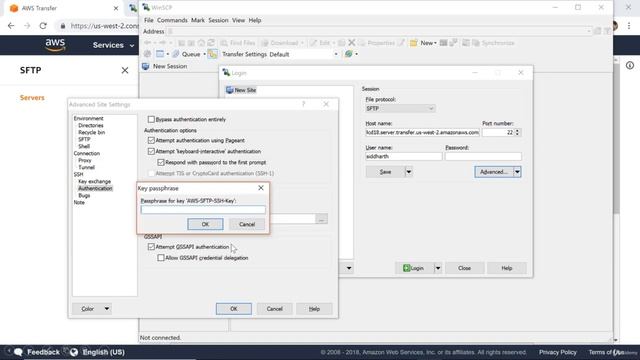Click the Port number field

pos(498,132)
